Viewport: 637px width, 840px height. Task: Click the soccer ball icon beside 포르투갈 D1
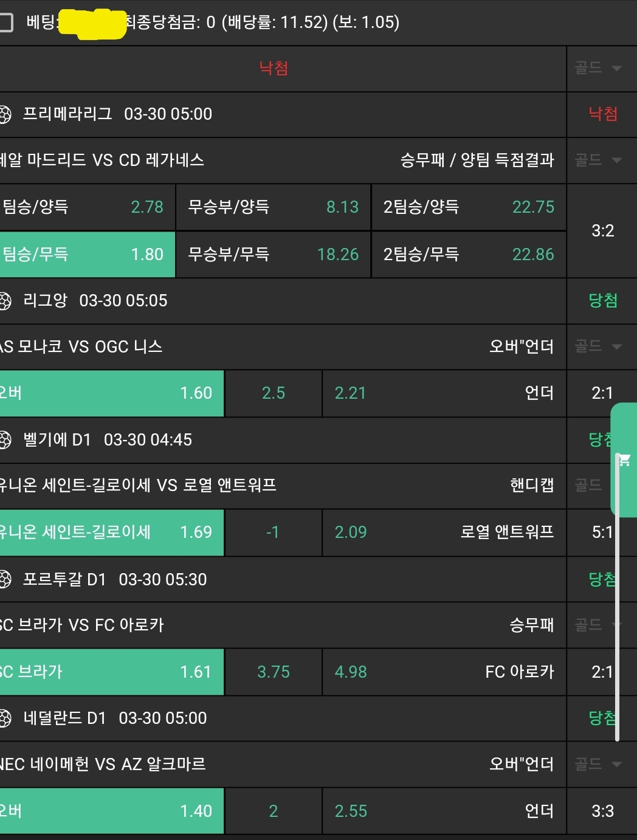(x=5, y=579)
